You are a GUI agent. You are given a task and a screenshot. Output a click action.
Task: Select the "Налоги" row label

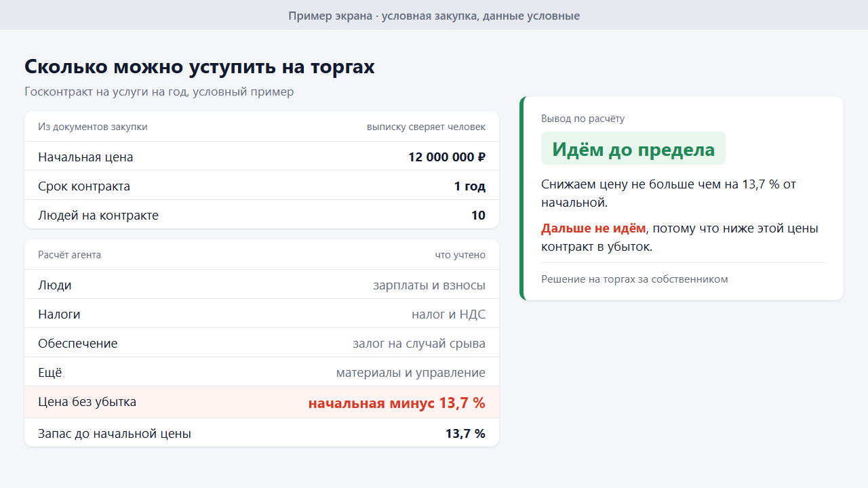coord(59,314)
